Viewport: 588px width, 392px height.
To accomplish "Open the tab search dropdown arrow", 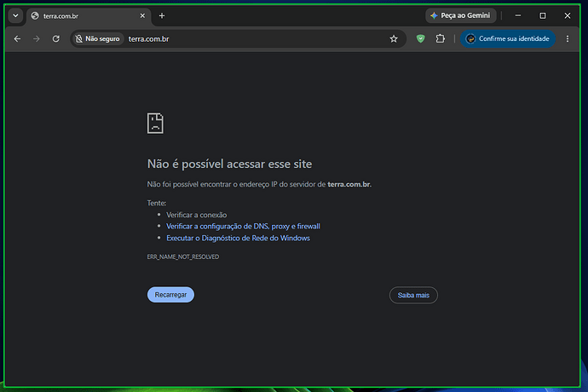I will point(15,15).
